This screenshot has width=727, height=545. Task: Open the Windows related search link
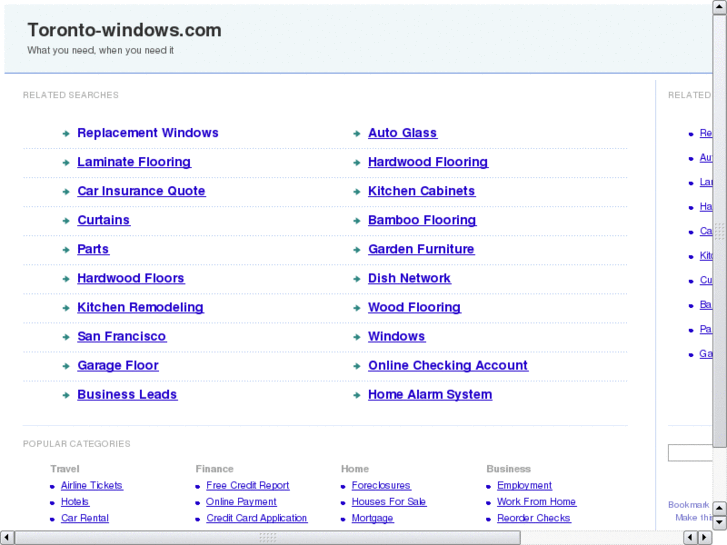pyautogui.click(x=396, y=337)
